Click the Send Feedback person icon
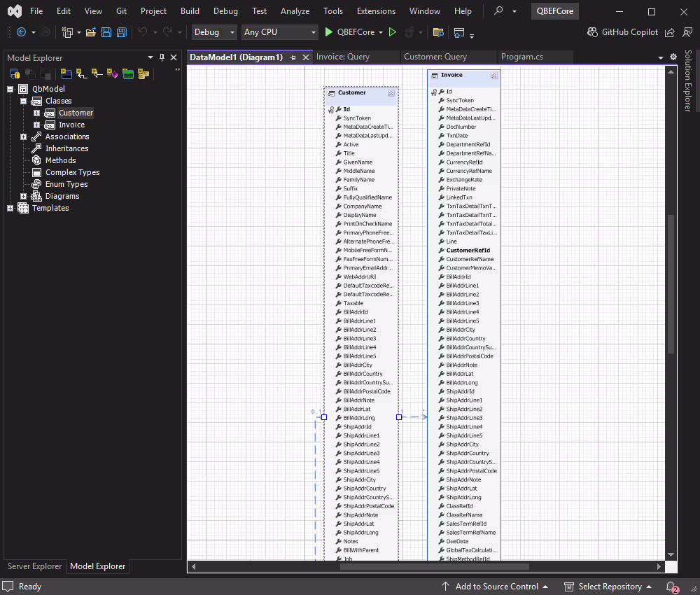The image size is (700, 595). [x=687, y=32]
